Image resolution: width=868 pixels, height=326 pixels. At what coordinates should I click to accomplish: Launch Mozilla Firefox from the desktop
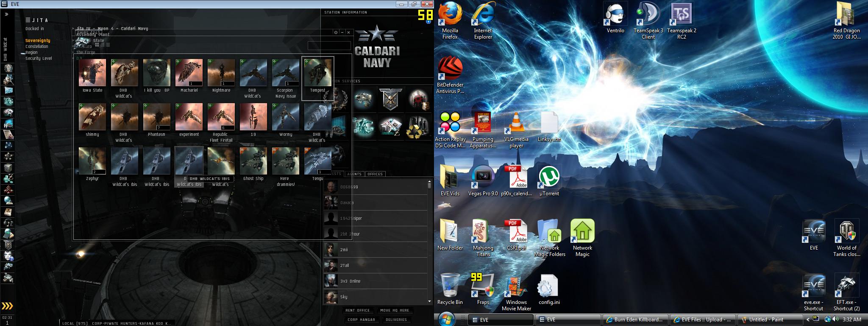click(450, 21)
